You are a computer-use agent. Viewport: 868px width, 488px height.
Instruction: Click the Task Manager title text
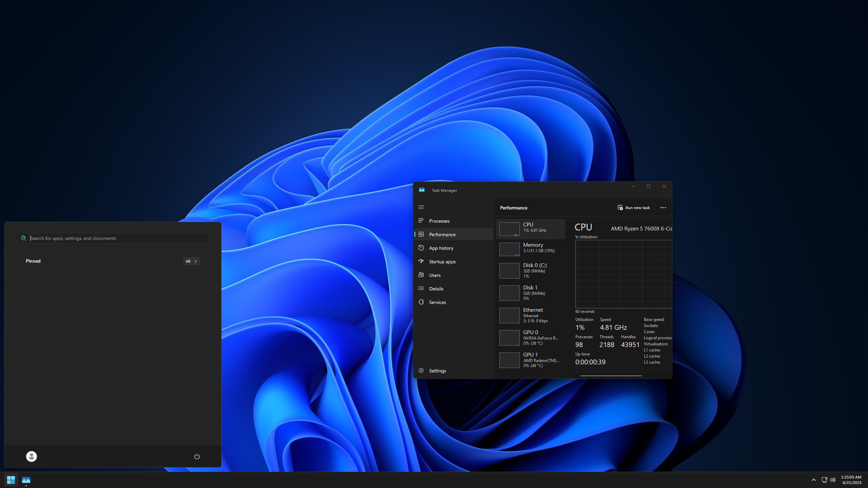point(444,190)
